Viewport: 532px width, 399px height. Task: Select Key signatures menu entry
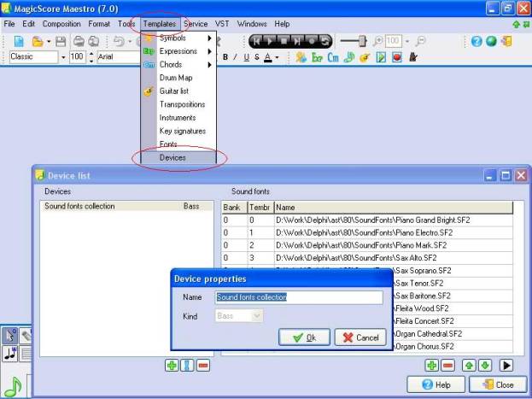point(178,131)
